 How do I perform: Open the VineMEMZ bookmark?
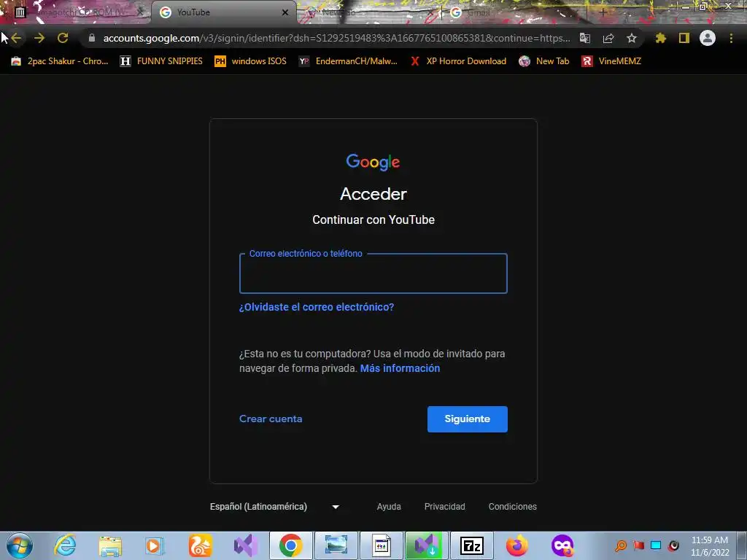point(611,61)
